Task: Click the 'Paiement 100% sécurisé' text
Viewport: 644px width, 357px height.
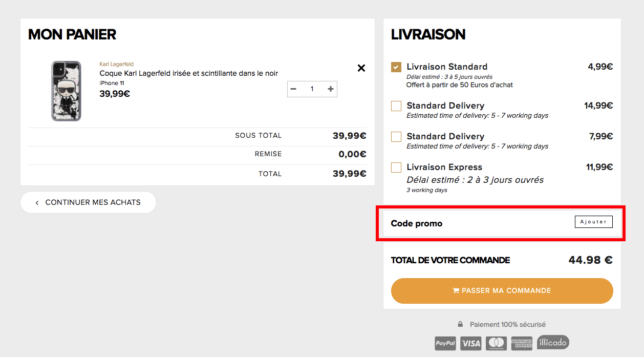Action: (508, 324)
